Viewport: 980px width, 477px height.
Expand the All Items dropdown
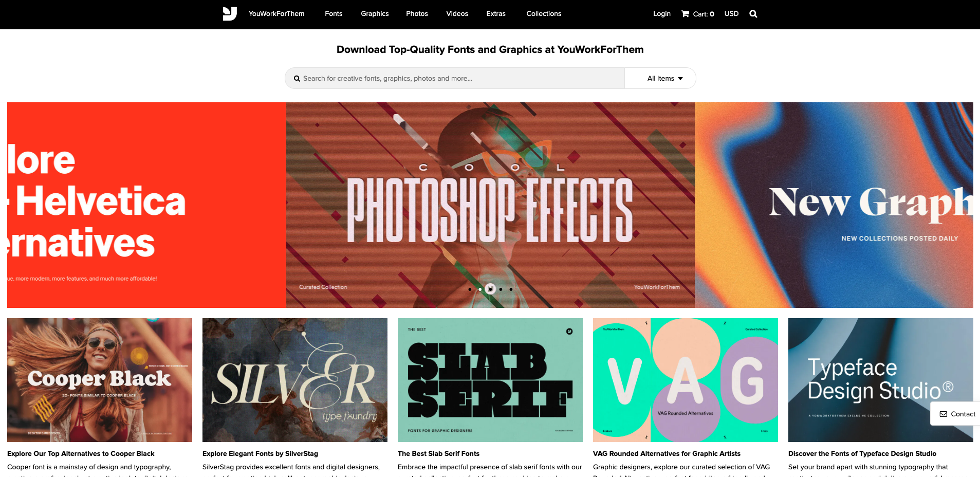[664, 78]
